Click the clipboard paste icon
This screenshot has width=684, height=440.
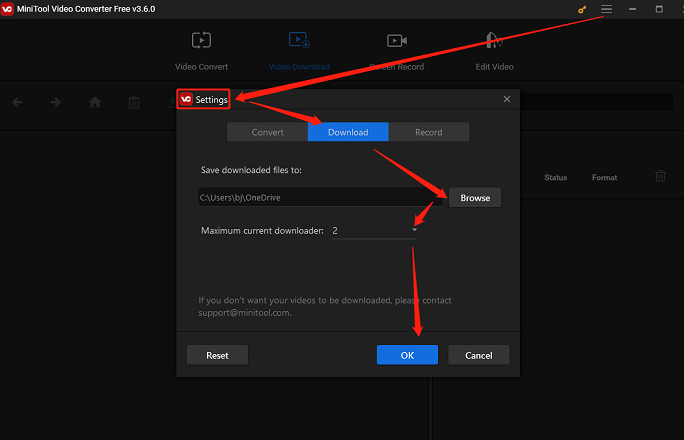coord(134,102)
